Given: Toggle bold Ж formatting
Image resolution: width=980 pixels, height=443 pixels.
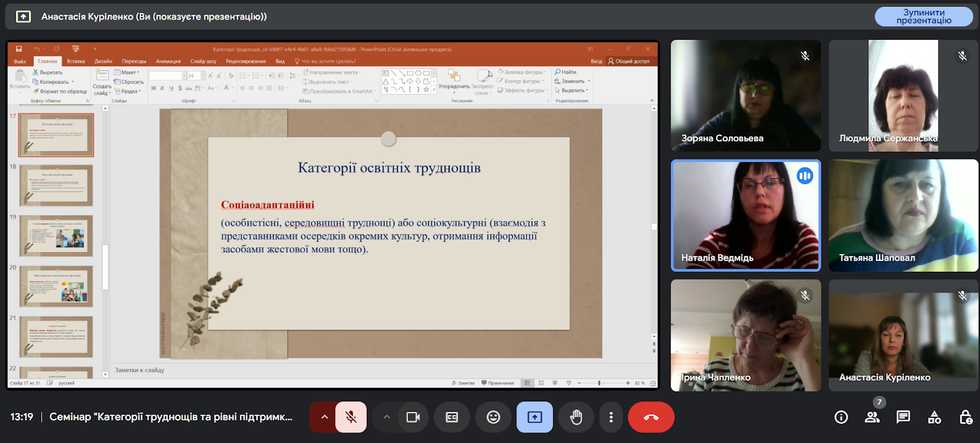Looking at the screenshot, I should pyautogui.click(x=153, y=88).
